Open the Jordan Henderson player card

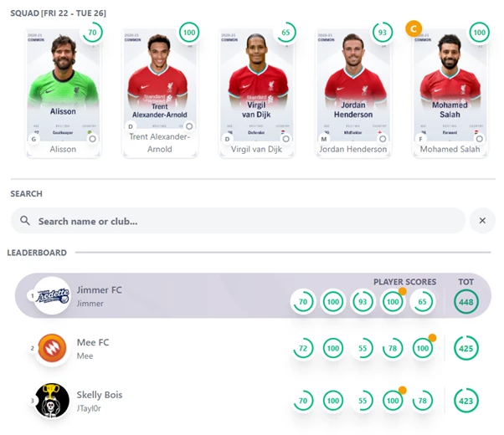[353, 93]
